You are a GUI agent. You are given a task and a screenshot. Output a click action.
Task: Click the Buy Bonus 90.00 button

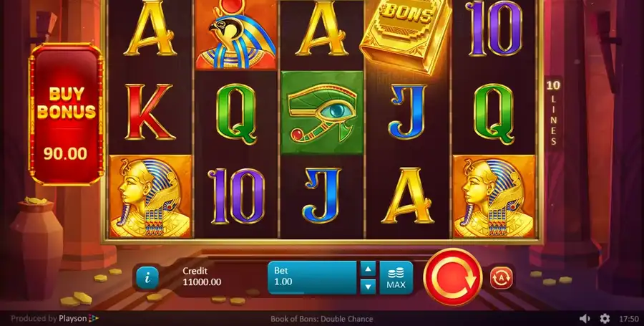66,115
